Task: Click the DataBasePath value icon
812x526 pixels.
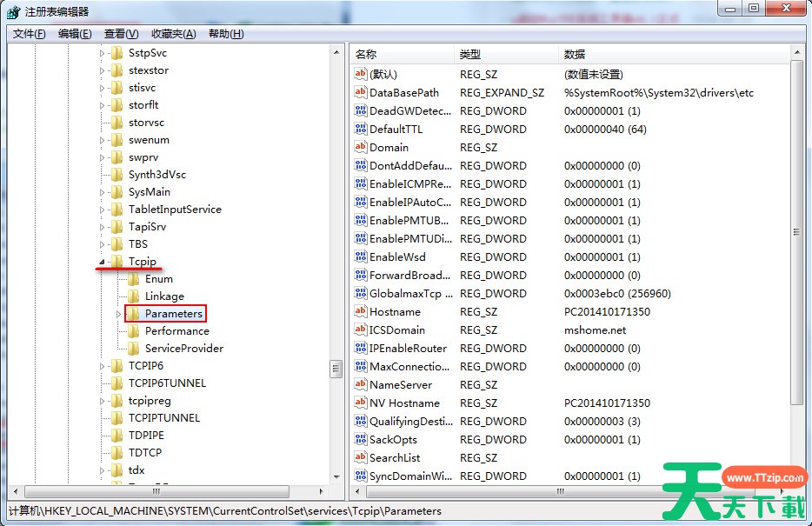Action: tap(361, 93)
